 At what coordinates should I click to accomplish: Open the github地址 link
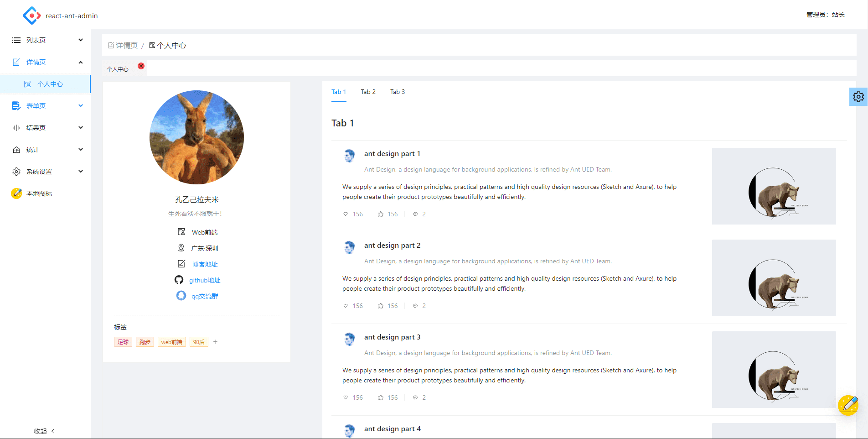click(x=205, y=280)
